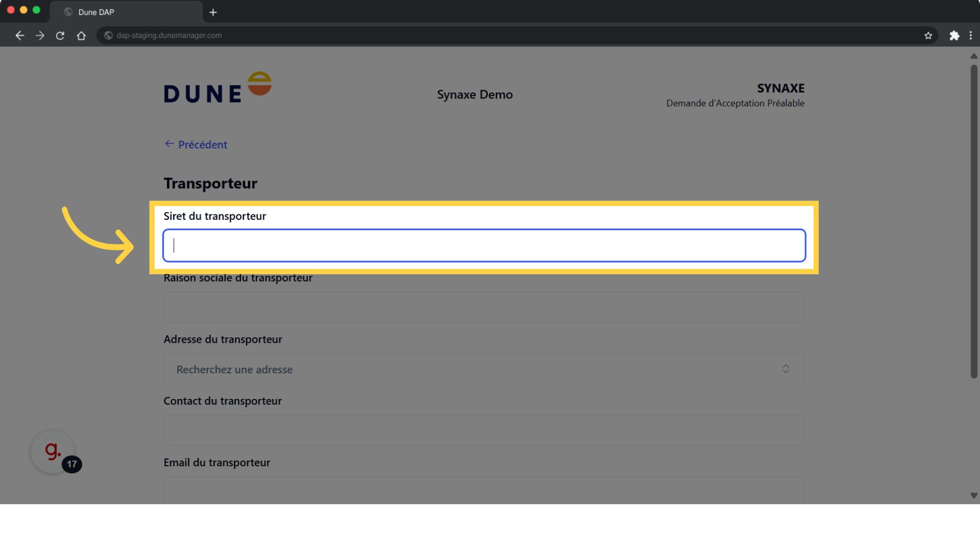This screenshot has width=980, height=551.
Task: Click the red g. guide widget
Action: (53, 452)
